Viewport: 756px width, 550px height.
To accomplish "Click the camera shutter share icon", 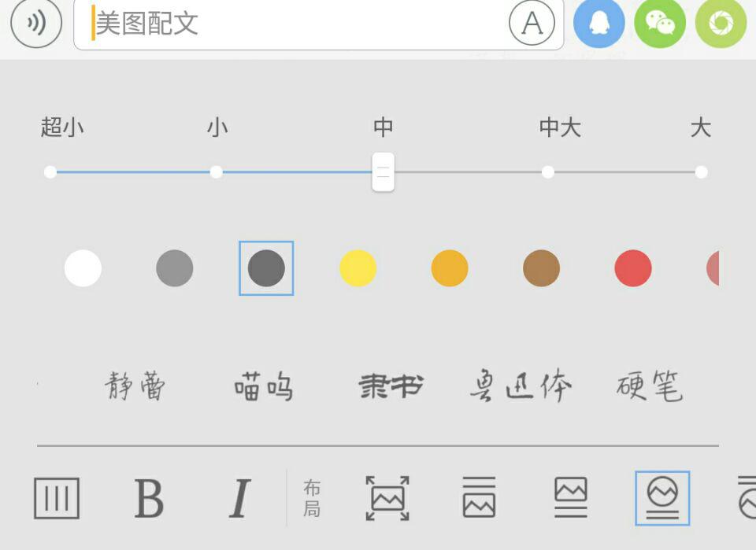I will [721, 24].
